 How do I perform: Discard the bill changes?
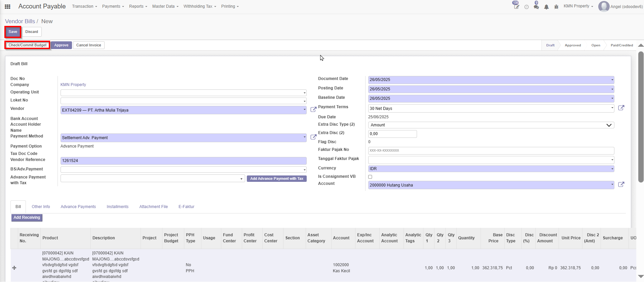[x=32, y=32]
